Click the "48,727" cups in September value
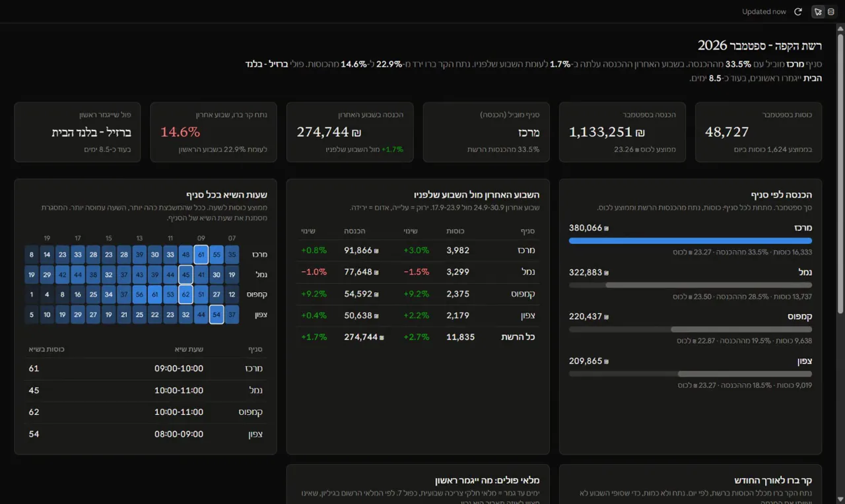Viewport: 845px width, 504px height. [x=727, y=132]
